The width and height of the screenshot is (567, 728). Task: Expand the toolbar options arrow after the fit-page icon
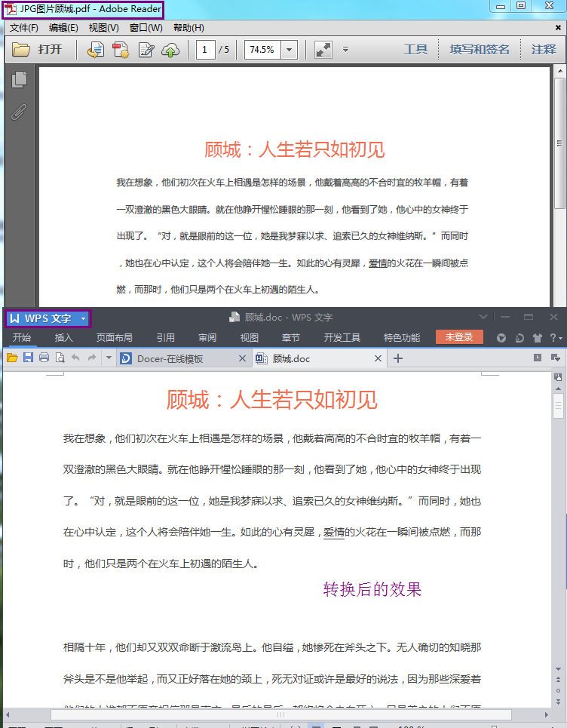coord(345,50)
